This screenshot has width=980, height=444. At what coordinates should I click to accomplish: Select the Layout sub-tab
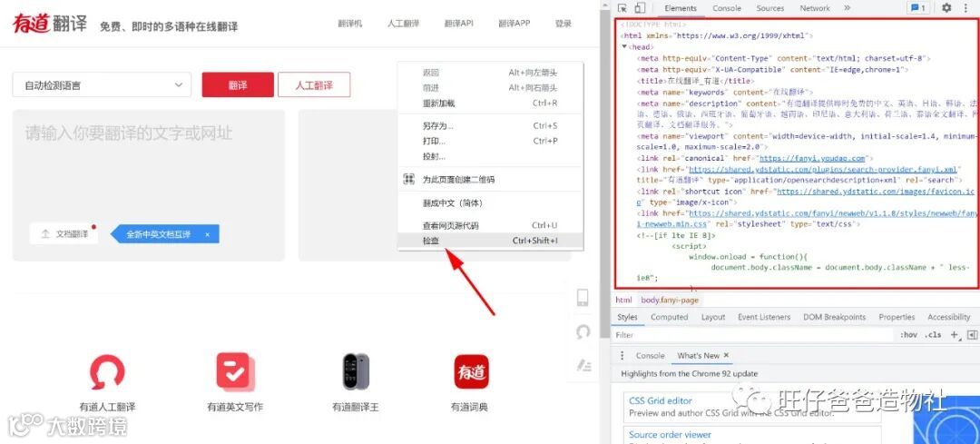(x=713, y=317)
